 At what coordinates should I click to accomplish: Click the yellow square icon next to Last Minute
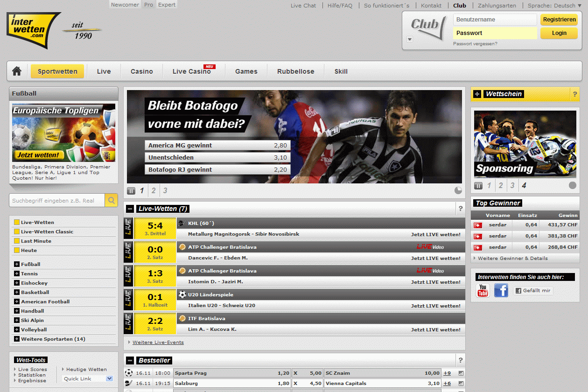click(x=17, y=241)
